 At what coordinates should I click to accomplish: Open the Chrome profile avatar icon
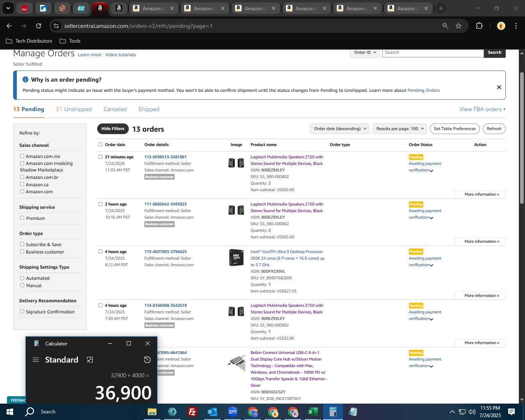(x=501, y=26)
